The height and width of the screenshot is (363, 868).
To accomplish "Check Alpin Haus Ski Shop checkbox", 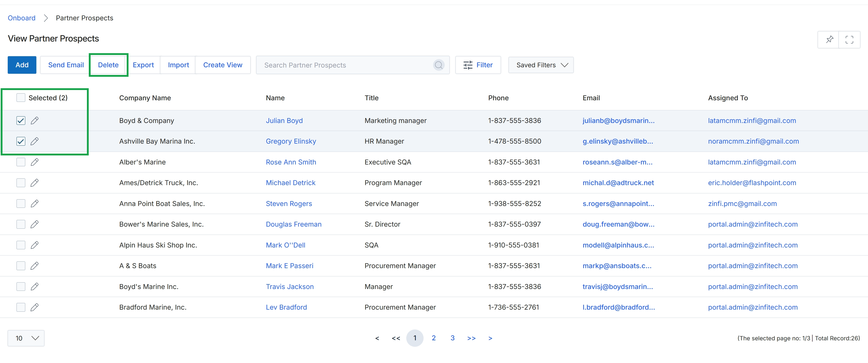I will (x=21, y=245).
